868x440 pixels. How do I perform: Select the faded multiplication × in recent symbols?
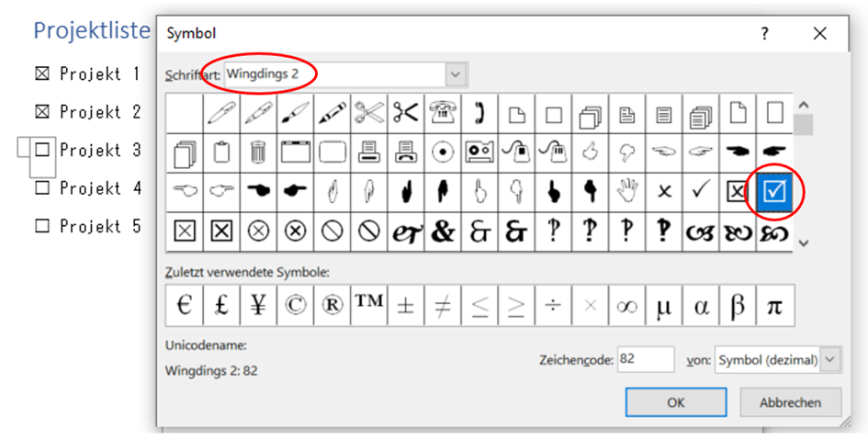coord(590,306)
